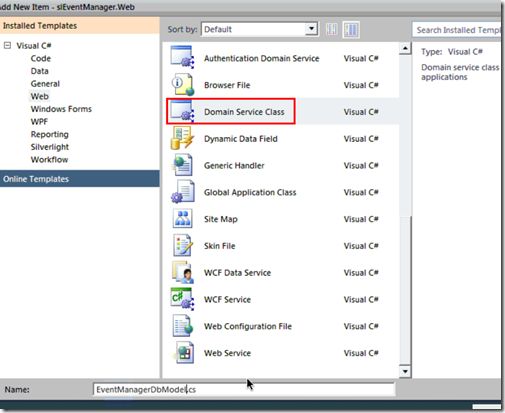The height and width of the screenshot is (413, 505).
Task: Select the WPF category
Action: (39, 122)
